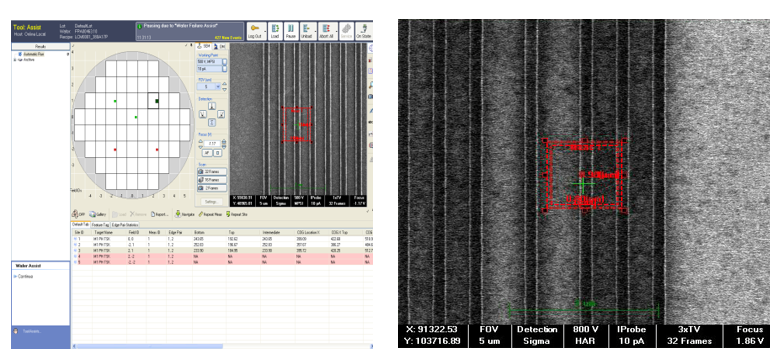783x364 pixels.
Task: Select the 16 Frames scan option
Action: 212,180
